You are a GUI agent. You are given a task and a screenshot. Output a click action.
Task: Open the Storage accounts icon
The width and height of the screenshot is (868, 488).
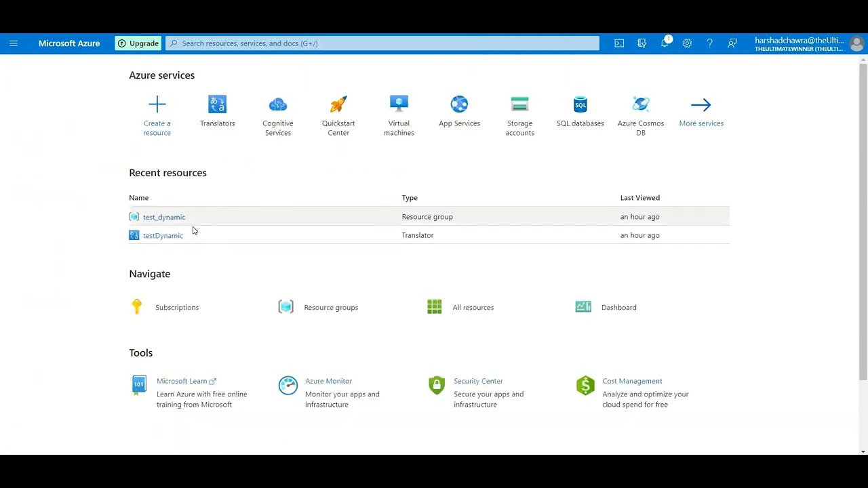(x=519, y=104)
